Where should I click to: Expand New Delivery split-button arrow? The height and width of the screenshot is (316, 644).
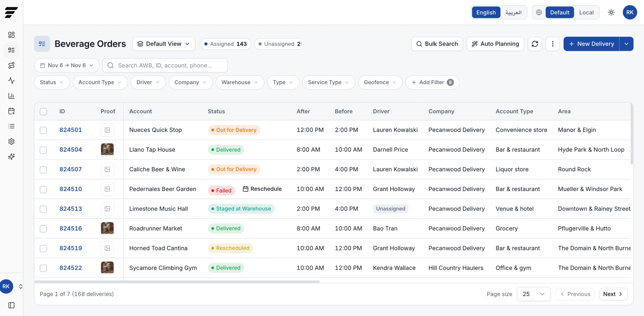(626, 44)
